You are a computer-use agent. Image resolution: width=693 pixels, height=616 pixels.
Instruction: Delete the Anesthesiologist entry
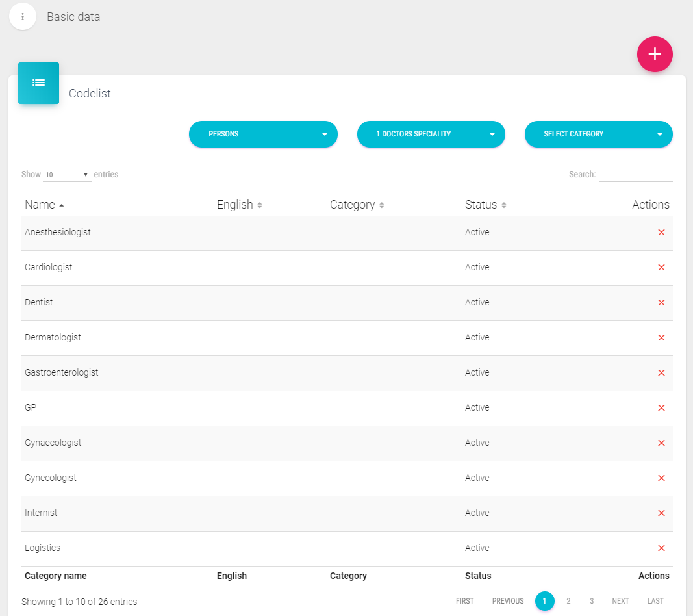point(661,233)
